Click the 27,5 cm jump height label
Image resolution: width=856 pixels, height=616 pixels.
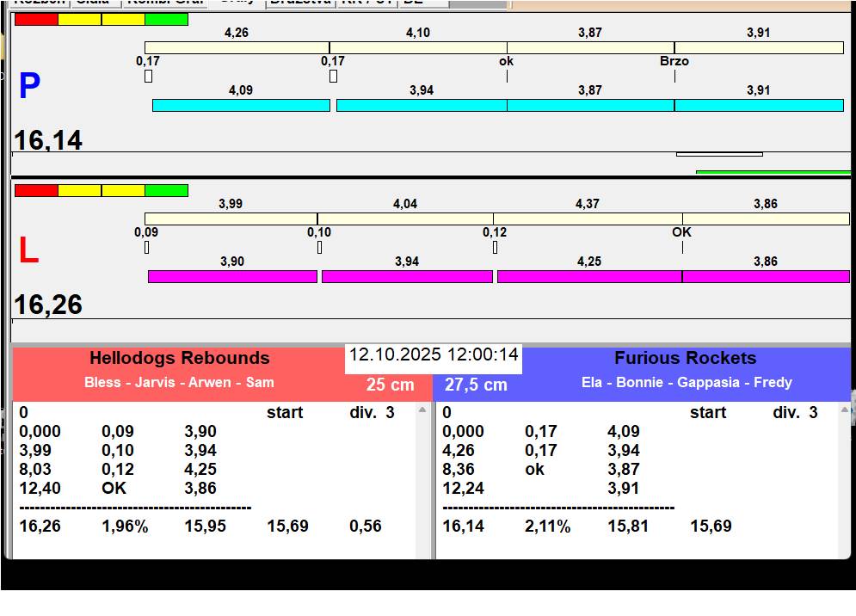click(476, 385)
